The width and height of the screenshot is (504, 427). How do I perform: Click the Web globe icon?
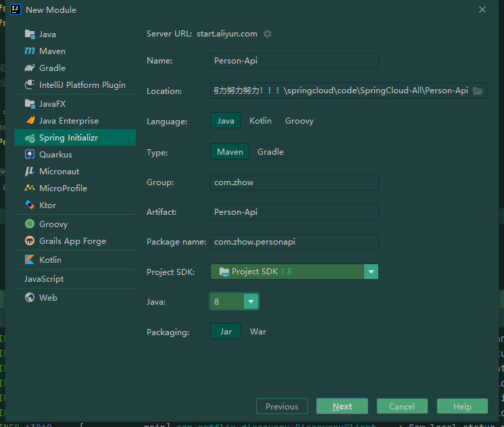pyautogui.click(x=30, y=297)
